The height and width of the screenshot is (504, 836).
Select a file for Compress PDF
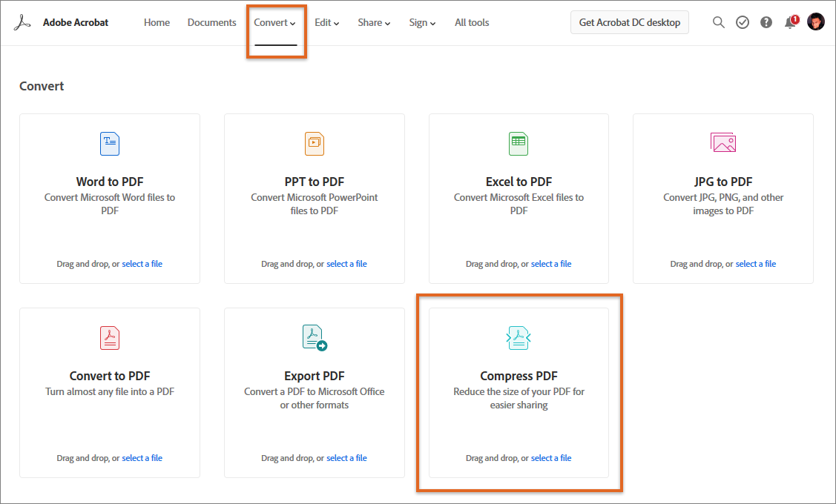pos(550,457)
